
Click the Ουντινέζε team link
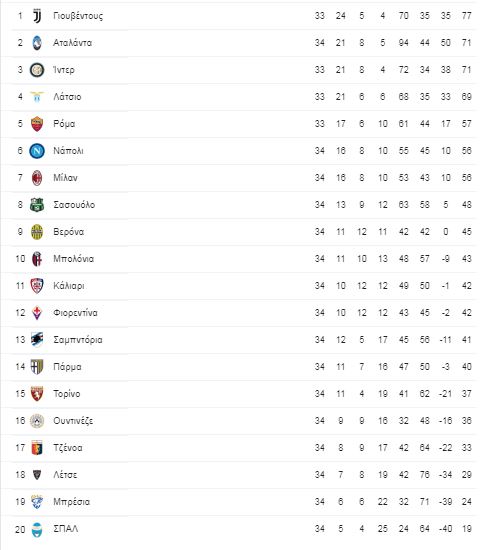coord(73,421)
